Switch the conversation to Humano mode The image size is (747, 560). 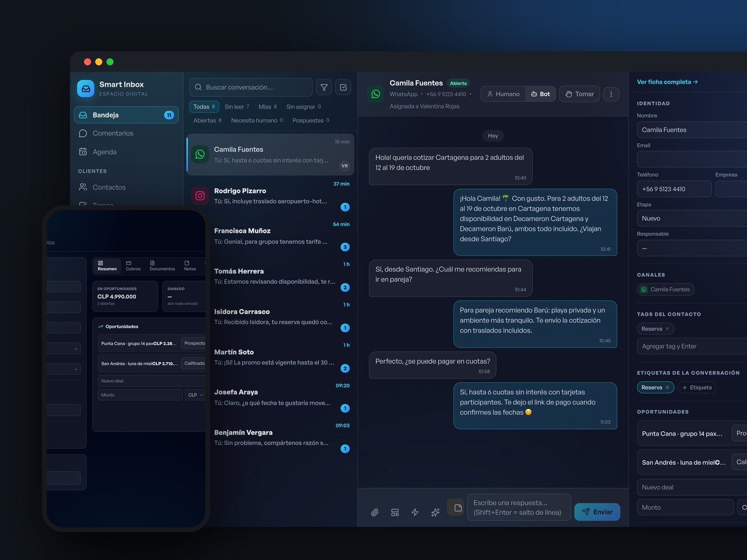pos(503,94)
